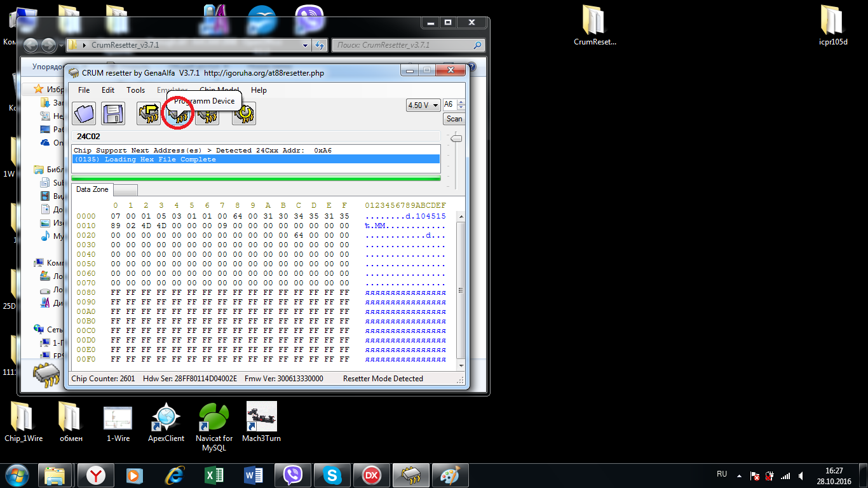
Task: Click the CrumResetter_v3.7.1 path in the address bar
Action: [x=125, y=45]
